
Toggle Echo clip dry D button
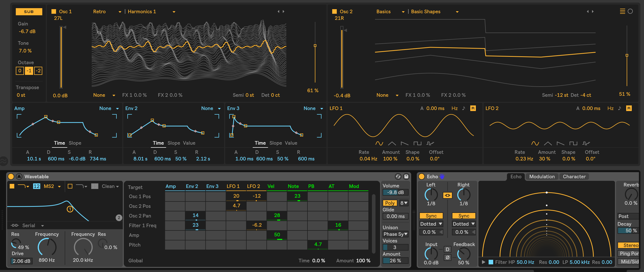click(x=448, y=249)
